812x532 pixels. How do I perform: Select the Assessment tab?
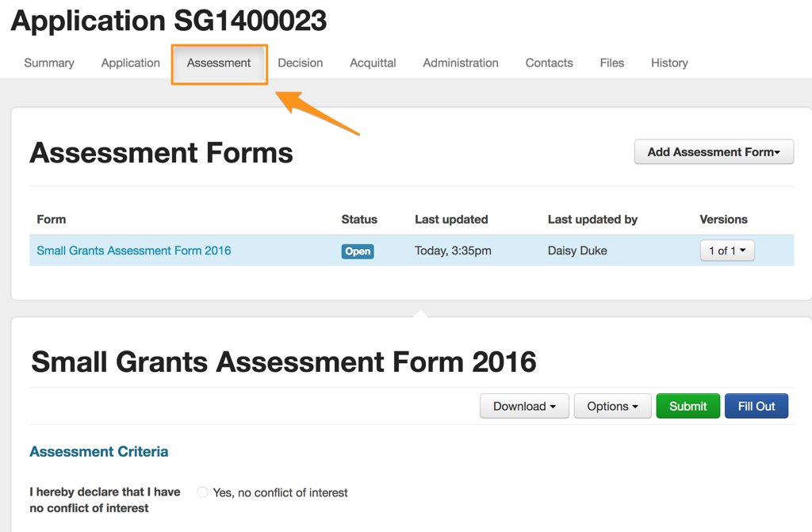(x=219, y=63)
